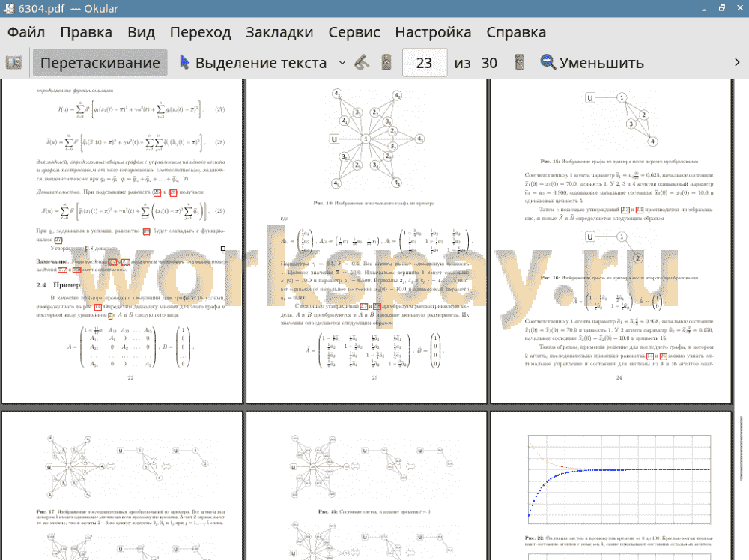Image resolution: width=749 pixels, height=560 pixels.
Task: Click the 'Рис. 15' figure caption
Action: pyautogui.click(x=619, y=162)
